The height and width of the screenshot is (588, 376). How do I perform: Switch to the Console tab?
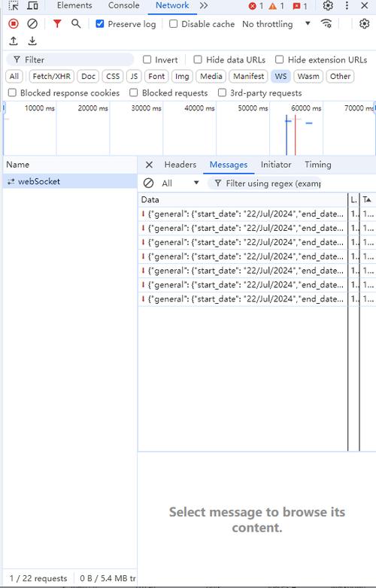tap(124, 5)
